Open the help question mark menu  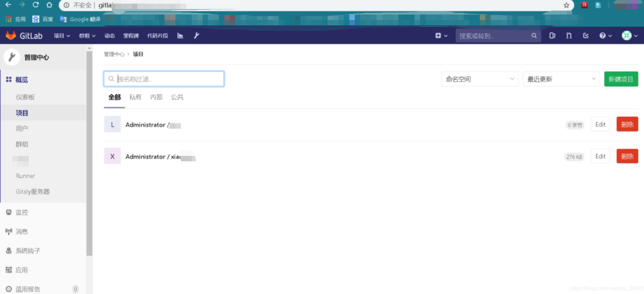(x=606, y=36)
